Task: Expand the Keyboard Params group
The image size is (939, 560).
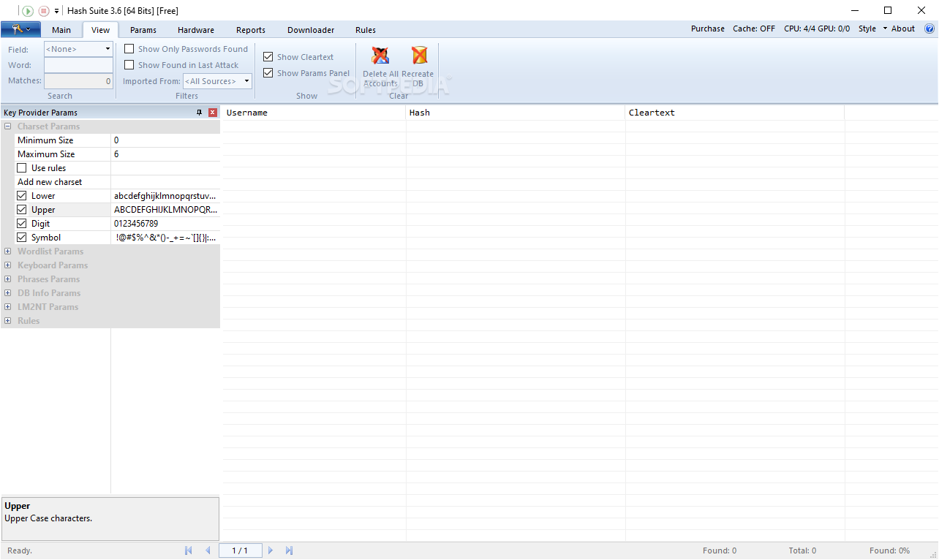Action: [8, 265]
